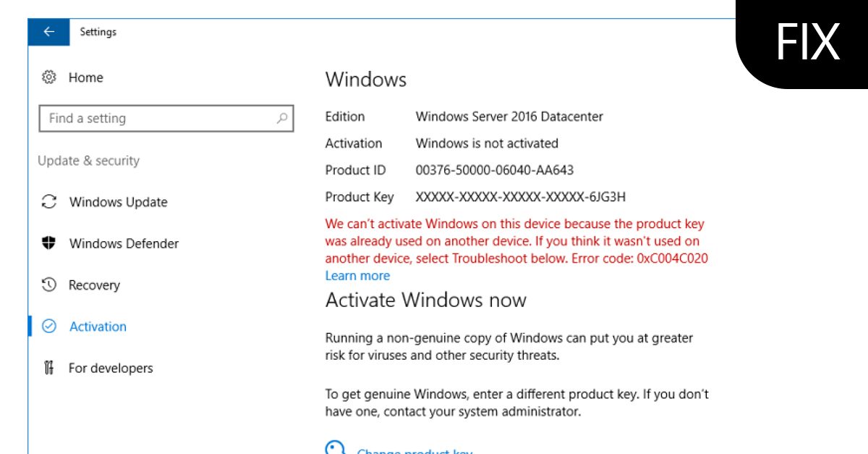Select Activation in the sidebar
868x454 pixels.
click(97, 327)
